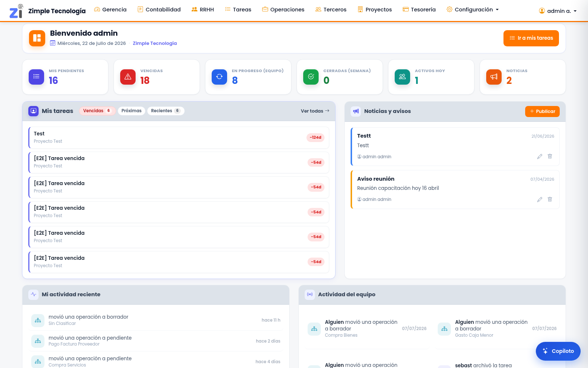The image size is (588, 368).
Task: Click the Zimple Tecnología logo icon
Action: point(16,11)
